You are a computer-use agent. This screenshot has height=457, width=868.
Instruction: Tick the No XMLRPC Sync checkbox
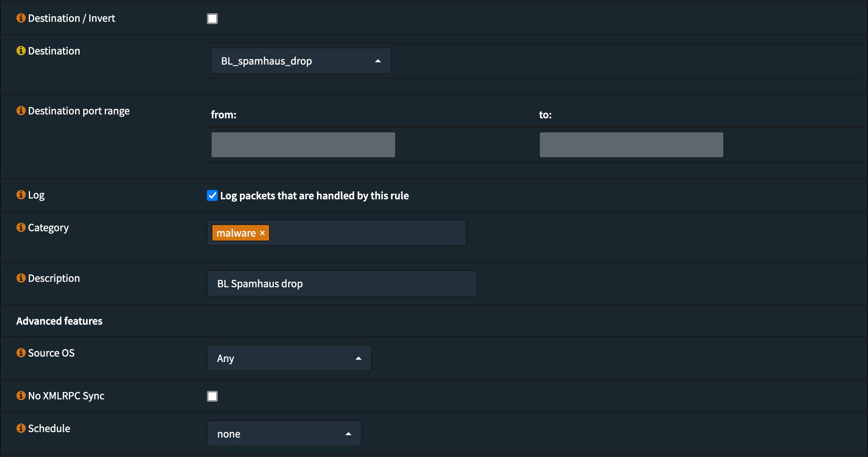point(212,396)
